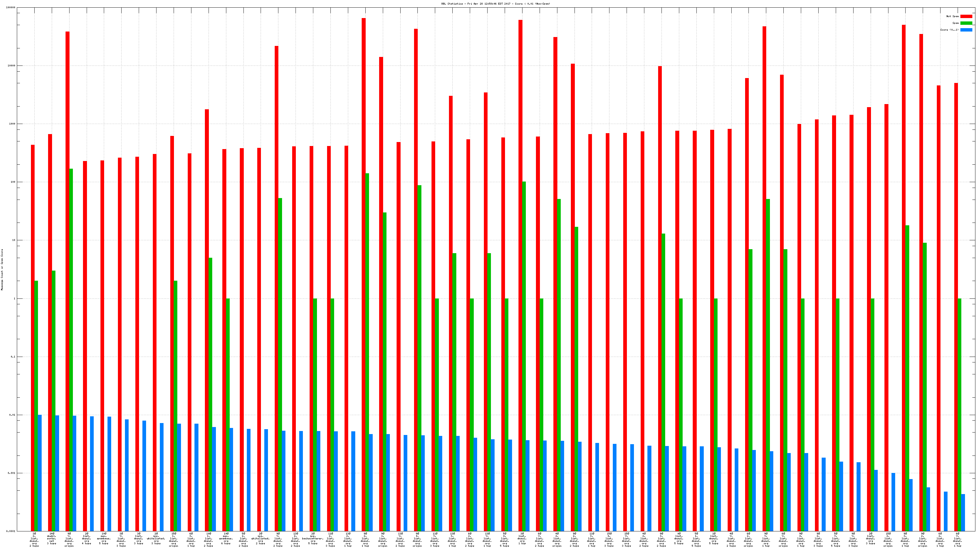Click the 0.01 y-axis tick label
Viewport: 980px width, 551px height.
click(x=13, y=415)
